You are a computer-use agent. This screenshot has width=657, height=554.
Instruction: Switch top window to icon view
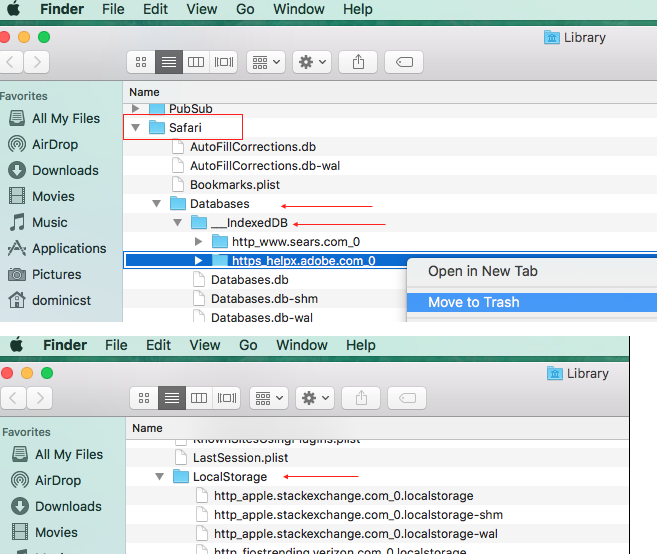pos(141,62)
